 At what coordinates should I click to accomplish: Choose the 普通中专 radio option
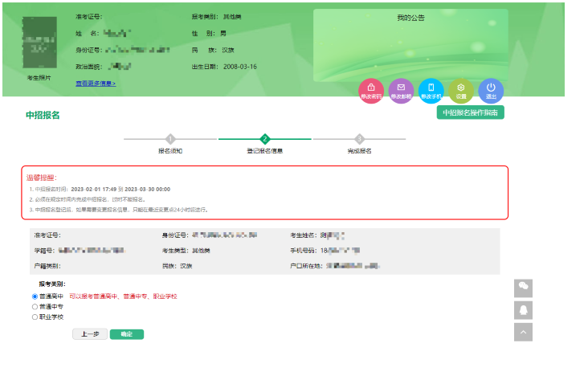[x=35, y=307]
